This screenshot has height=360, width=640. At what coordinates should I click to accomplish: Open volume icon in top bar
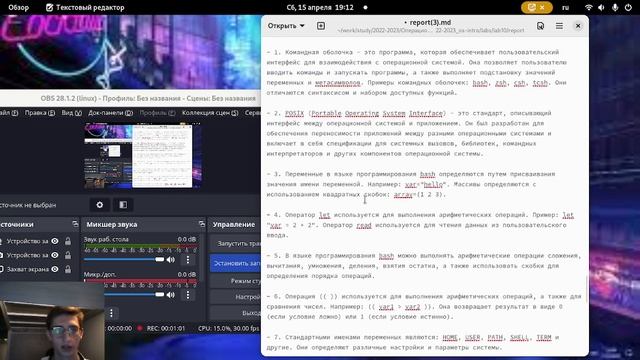click(x=601, y=7)
